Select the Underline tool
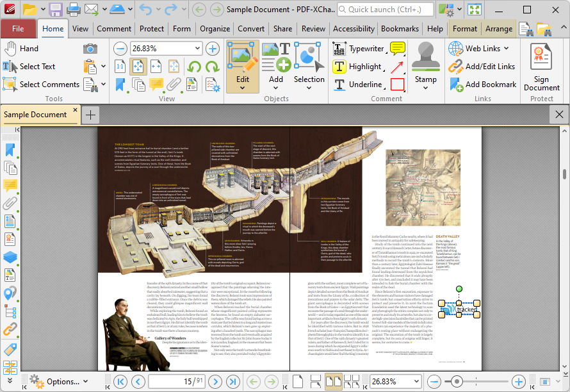The image size is (570, 392). 358,85
